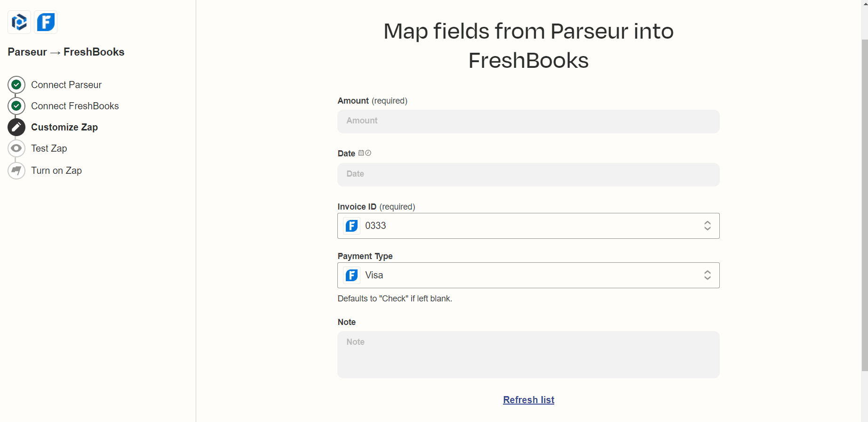
Task: Click the FreshBooks icon inside Invoice ID field
Action: pyautogui.click(x=351, y=226)
